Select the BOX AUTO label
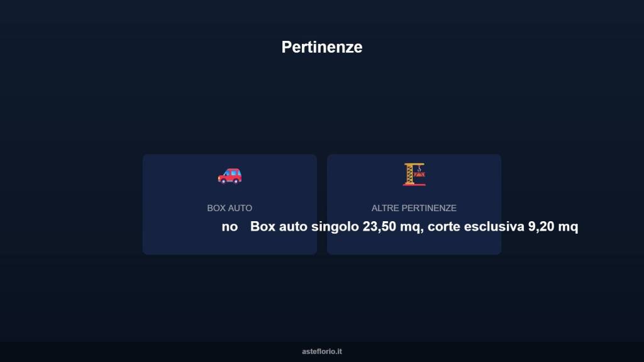The height and width of the screenshot is (362, 644). pos(230,208)
